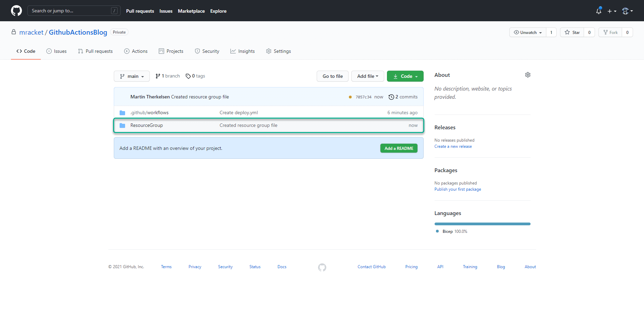Viewport: 644px width, 322px height.
Task: Click the Add a README button
Action: (x=399, y=148)
